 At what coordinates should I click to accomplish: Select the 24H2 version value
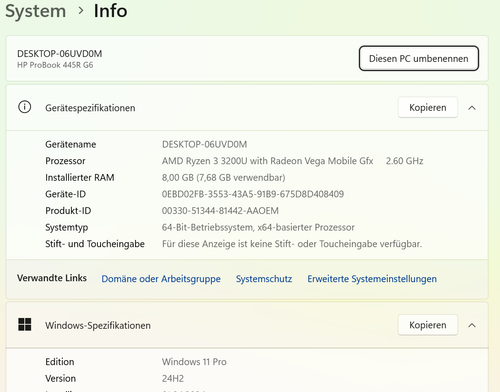coord(173,378)
